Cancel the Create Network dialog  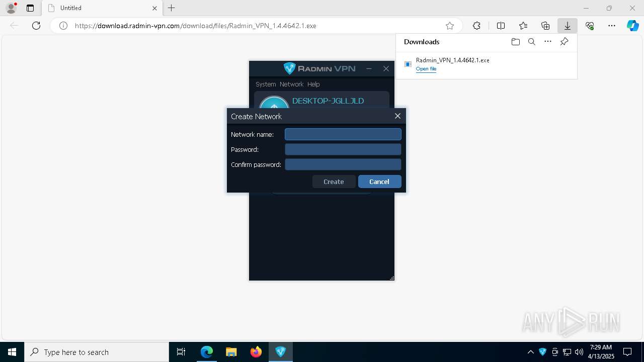pos(379,182)
